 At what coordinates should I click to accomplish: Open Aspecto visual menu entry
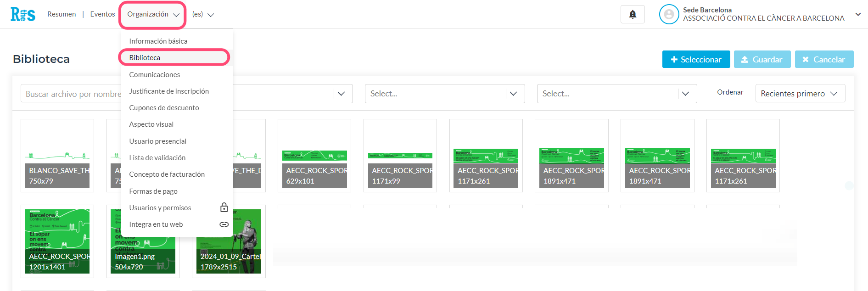coord(177,124)
